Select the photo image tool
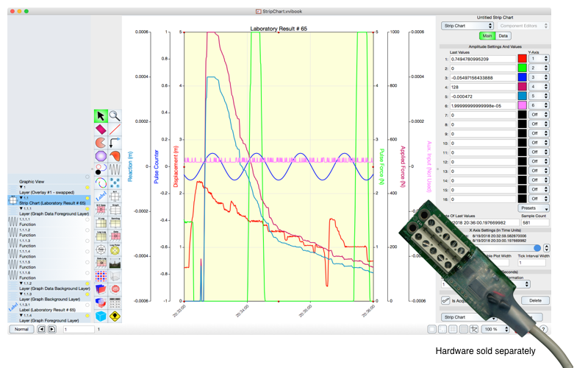This screenshot has height=368, width=588. (x=115, y=263)
